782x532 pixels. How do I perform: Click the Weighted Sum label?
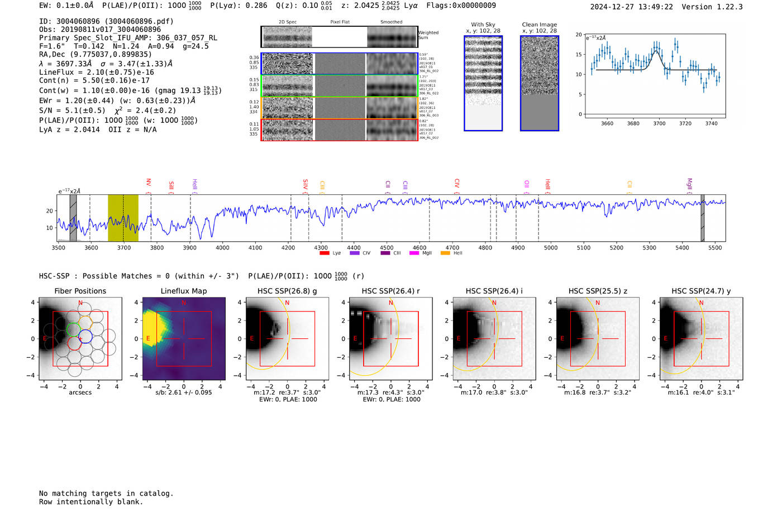[428, 35]
